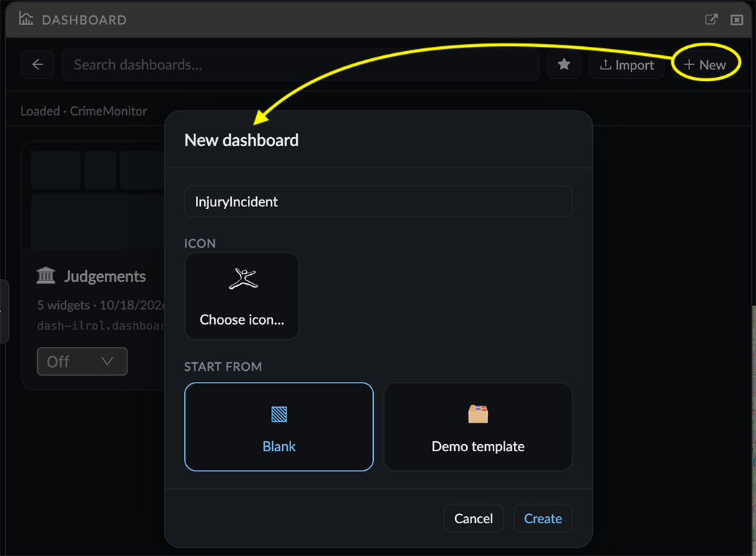Screen dimensions: 756x556
Task: Open dashboard in external window icon
Action: click(x=711, y=20)
